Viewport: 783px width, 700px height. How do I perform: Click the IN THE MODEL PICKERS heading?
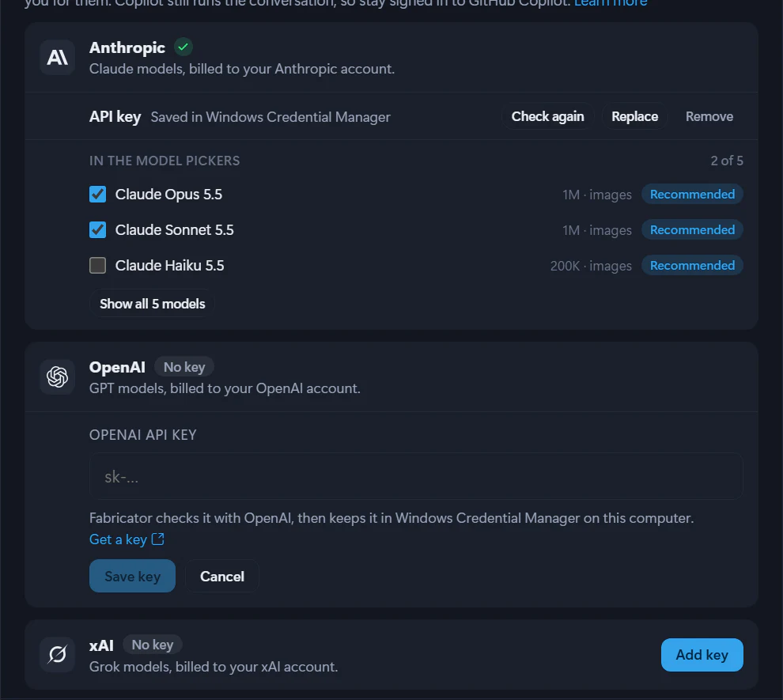[165, 161]
